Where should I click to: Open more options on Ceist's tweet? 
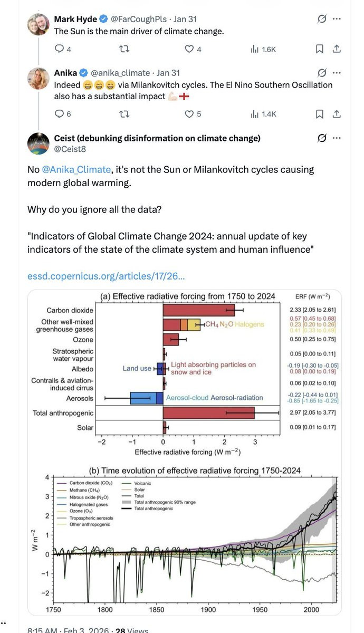[x=337, y=138]
